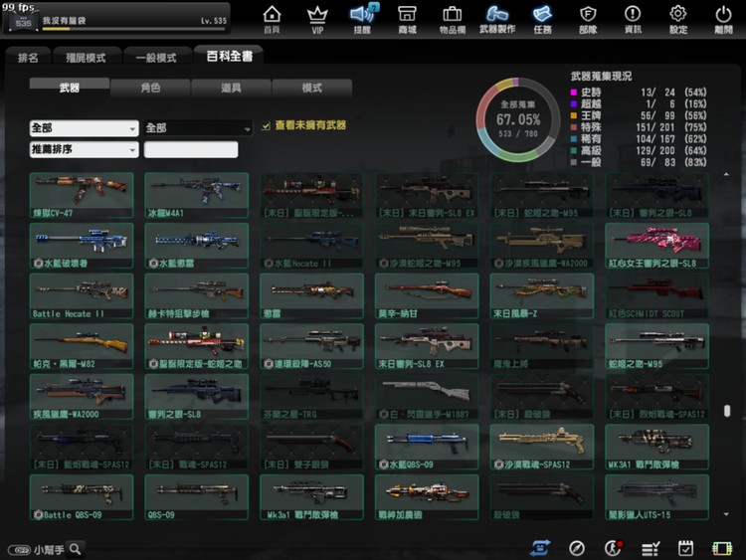Image resolution: width=746 pixels, height=560 pixels.
Task: Open the 推薦排序 sort dropdown
Action: [84, 150]
